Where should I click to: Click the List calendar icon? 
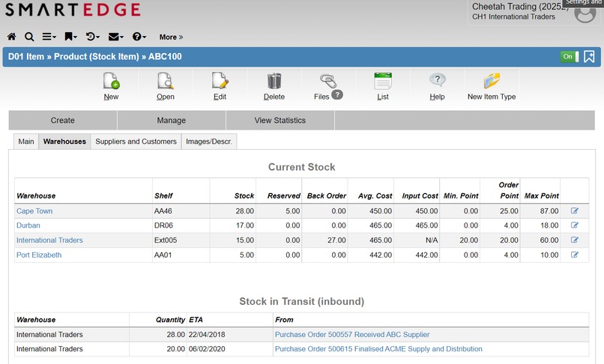[x=383, y=81]
